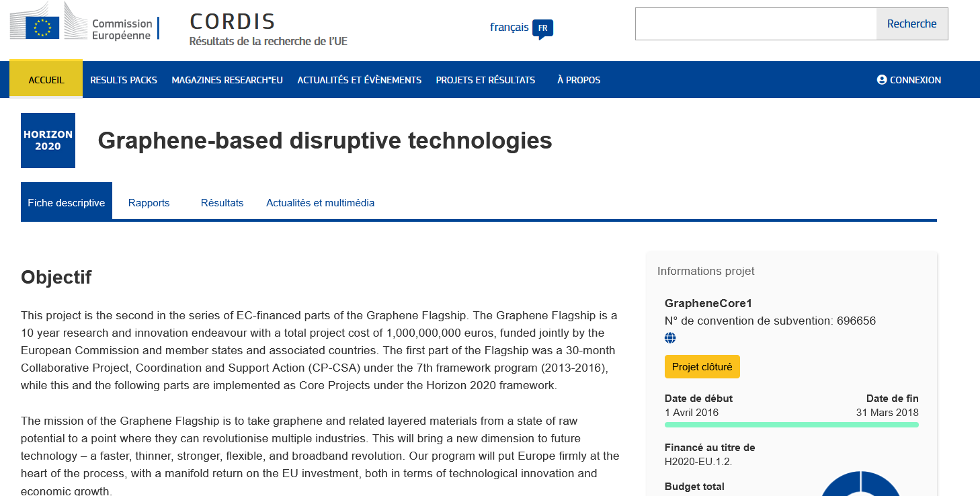Open the FR language selector bubble
The height and width of the screenshot is (496, 980).
coord(542,29)
